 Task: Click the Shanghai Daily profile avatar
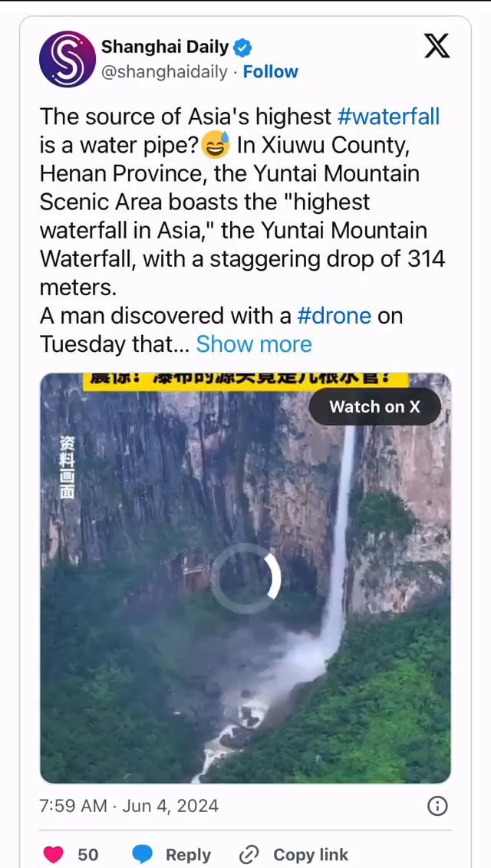[x=68, y=59]
